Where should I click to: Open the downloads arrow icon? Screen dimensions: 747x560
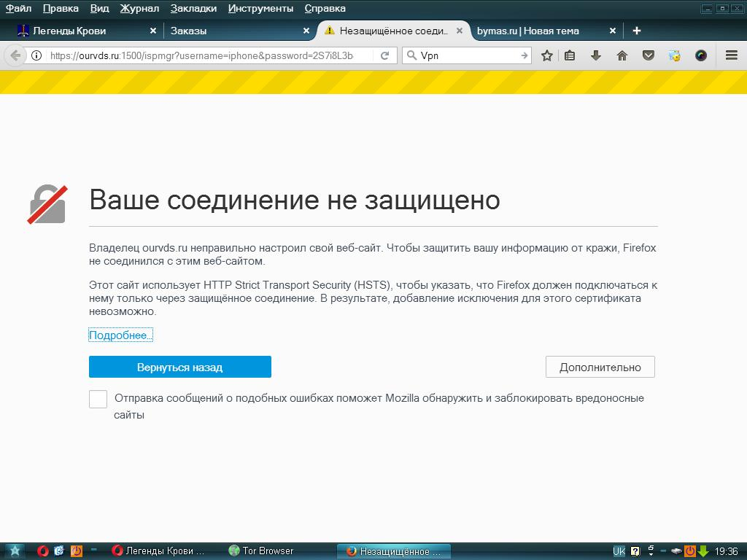[596, 55]
